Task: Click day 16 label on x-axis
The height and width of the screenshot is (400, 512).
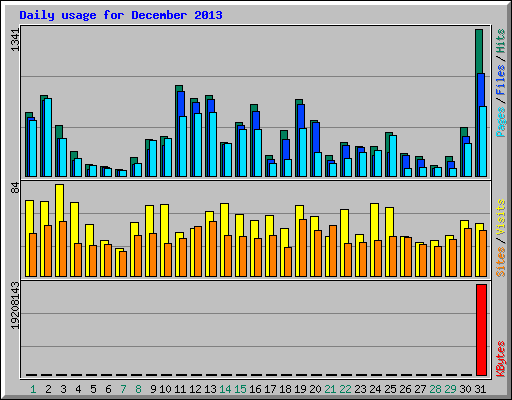Action: click(x=255, y=389)
